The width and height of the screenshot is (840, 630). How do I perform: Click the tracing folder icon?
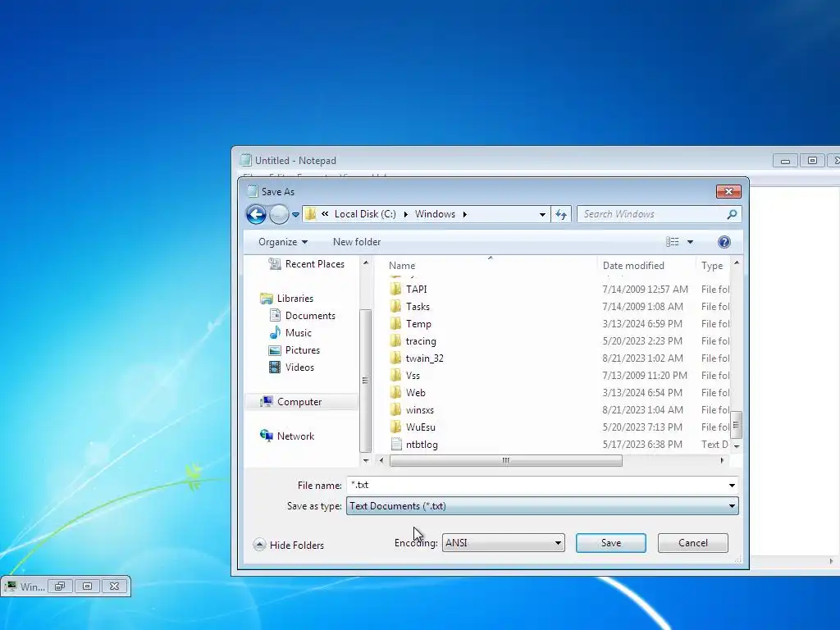pyautogui.click(x=395, y=340)
